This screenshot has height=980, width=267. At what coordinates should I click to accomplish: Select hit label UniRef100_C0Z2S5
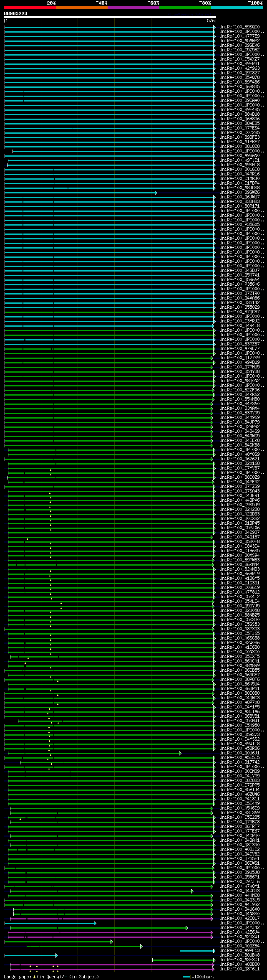click(x=239, y=132)
